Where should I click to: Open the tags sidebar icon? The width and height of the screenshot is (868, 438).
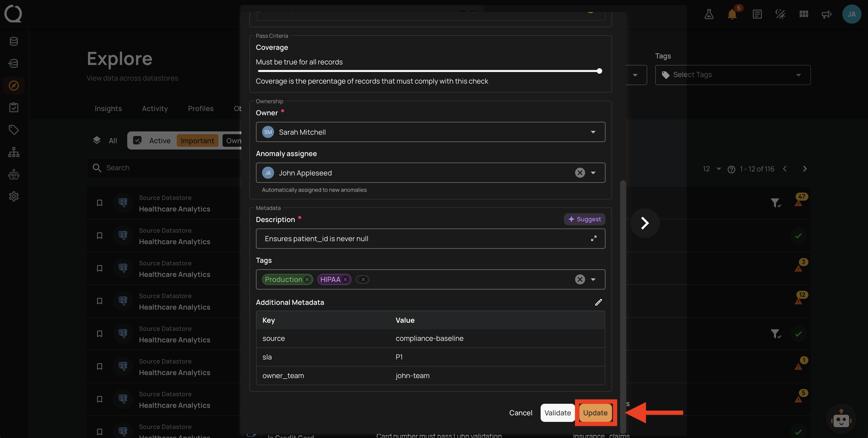pos(14,130)
